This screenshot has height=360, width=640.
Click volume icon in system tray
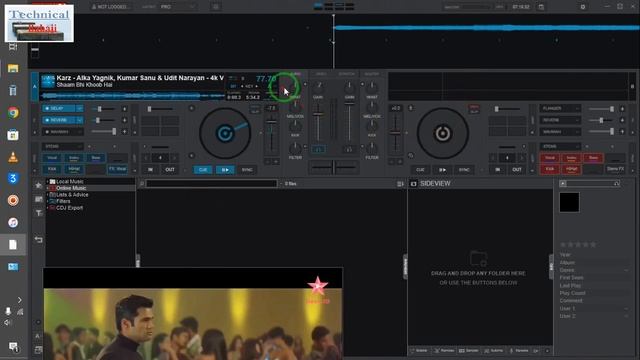coord(8,322)
